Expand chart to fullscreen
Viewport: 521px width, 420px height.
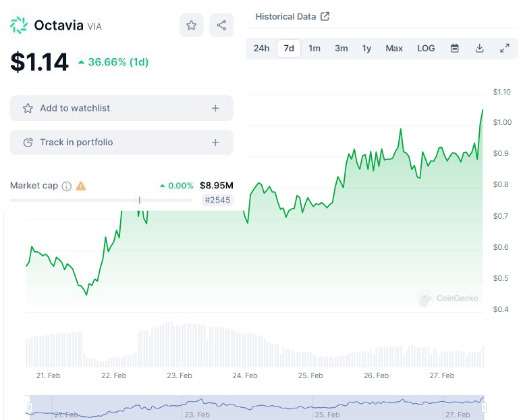coord(505,48)
